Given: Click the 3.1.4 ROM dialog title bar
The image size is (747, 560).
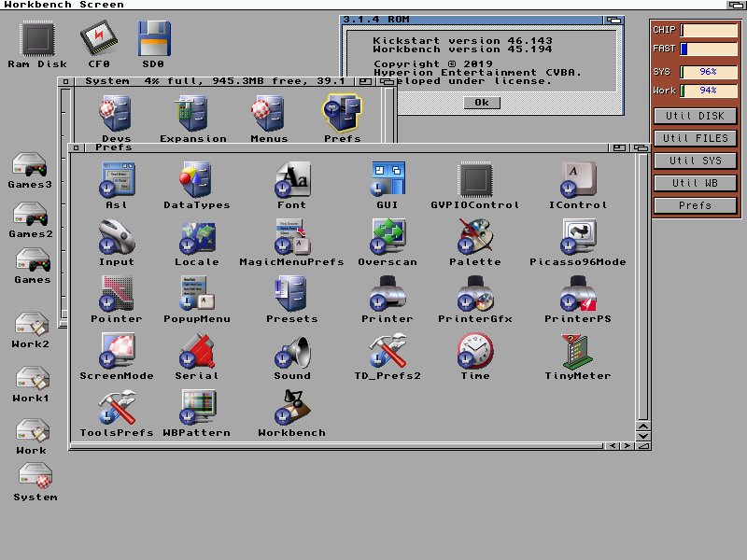Looking at the screenshot, I should point(472,20).
